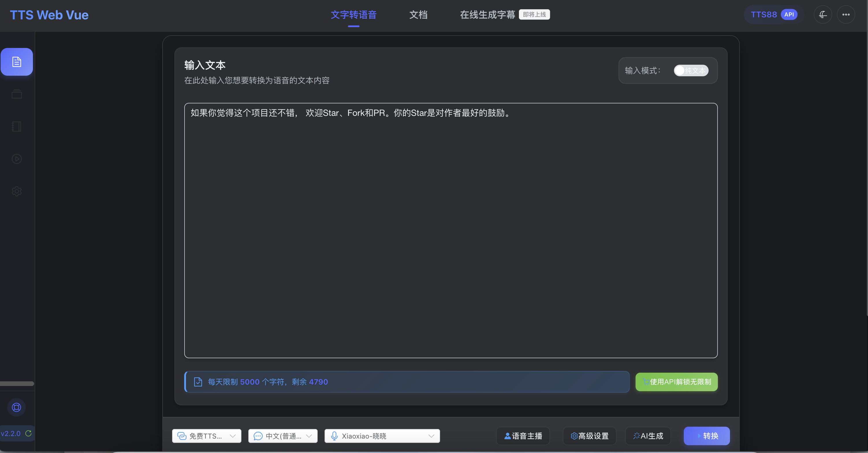This screenshot has height=453, width=868.
Task: Open the 在线生成字幕 tab
Action: tap(488, 14)
